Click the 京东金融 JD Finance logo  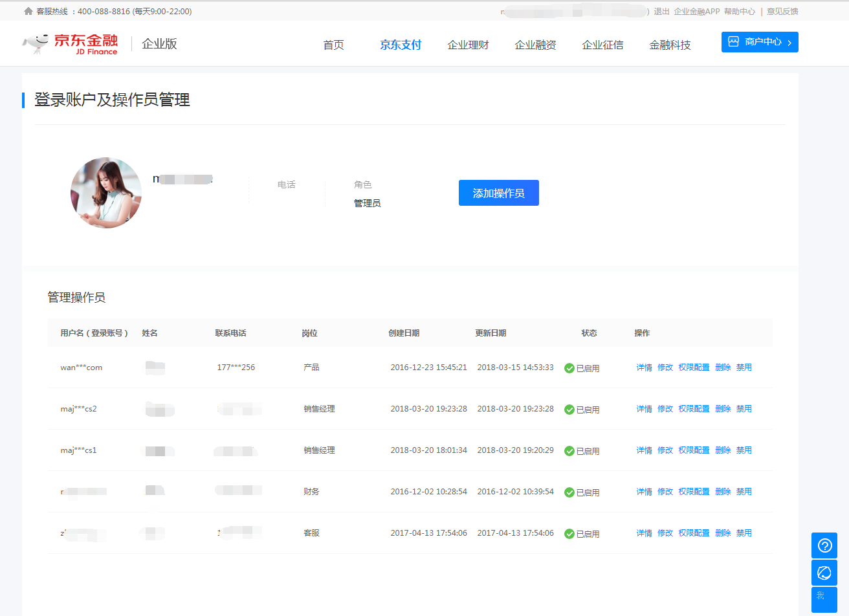[70, 43]
